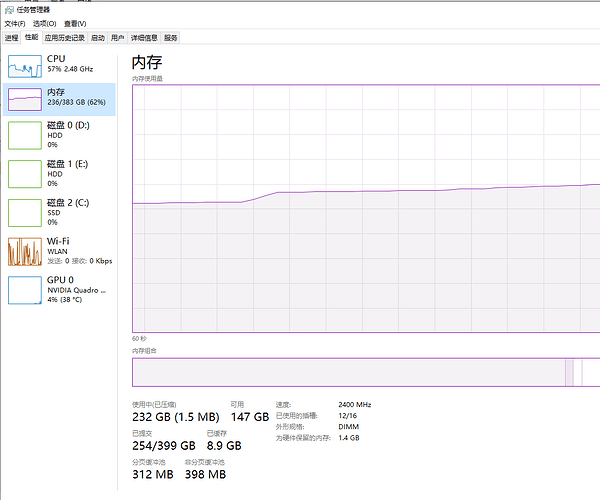Select the memory mini graph thumbnail
The image size is (600, 500).
point(25,98)
